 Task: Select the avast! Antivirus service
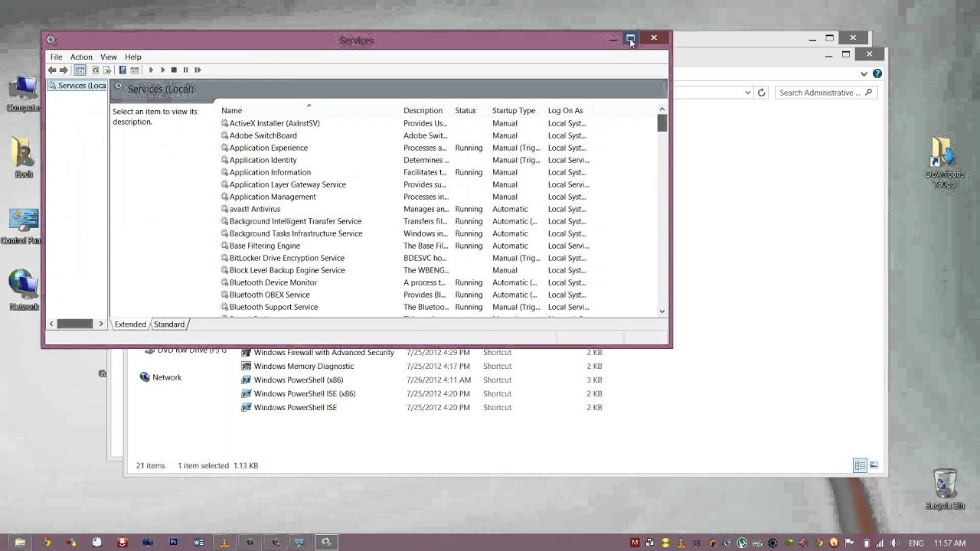[255, 209]
